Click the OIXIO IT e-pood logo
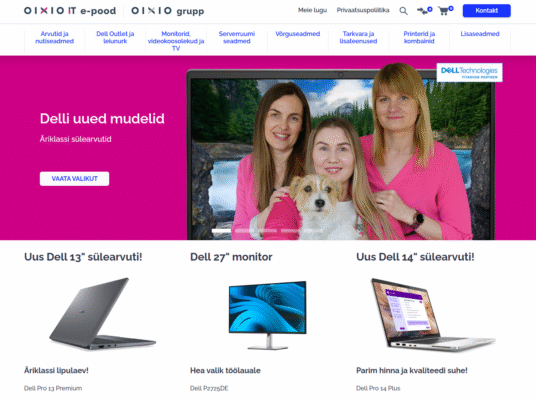Viewport: 536px width, 400px height. 70,11
